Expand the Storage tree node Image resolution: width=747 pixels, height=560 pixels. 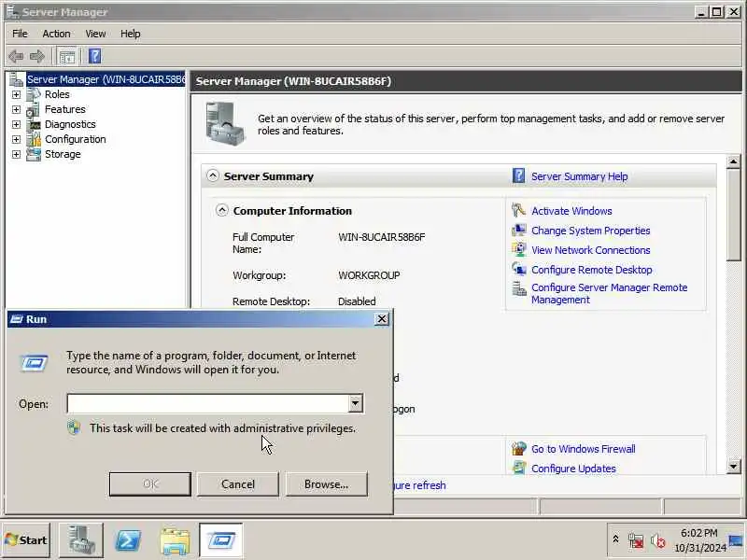(16, 154)
